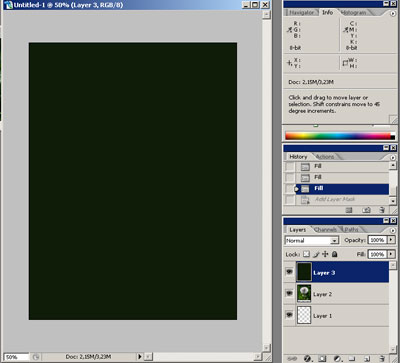Click the width-height selection icon in Info panel
This screenshot has width=400, height=363.
(x=345, y=63)
